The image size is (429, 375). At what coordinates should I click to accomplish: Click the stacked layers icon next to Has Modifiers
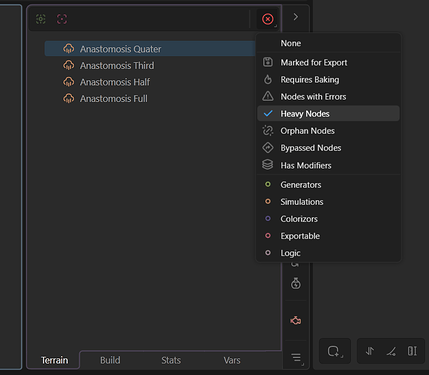point(268,165)
